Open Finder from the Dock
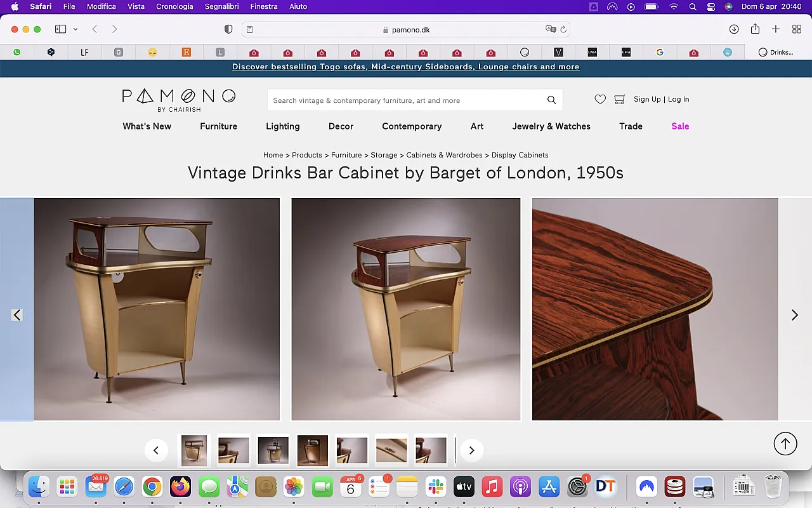This screenshot has height=508, width=812. [39, 487]
